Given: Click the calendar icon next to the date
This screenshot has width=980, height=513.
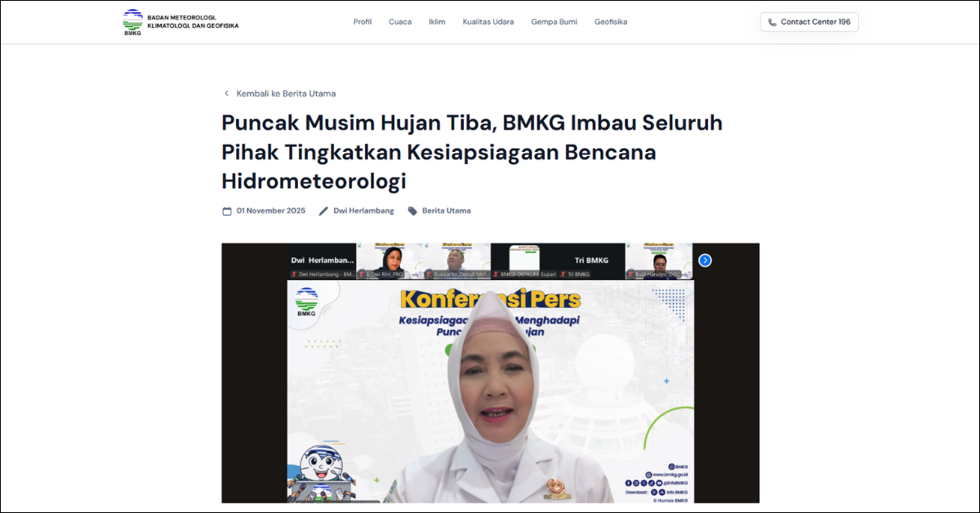Looking at the screenshot, I should 227,211.
